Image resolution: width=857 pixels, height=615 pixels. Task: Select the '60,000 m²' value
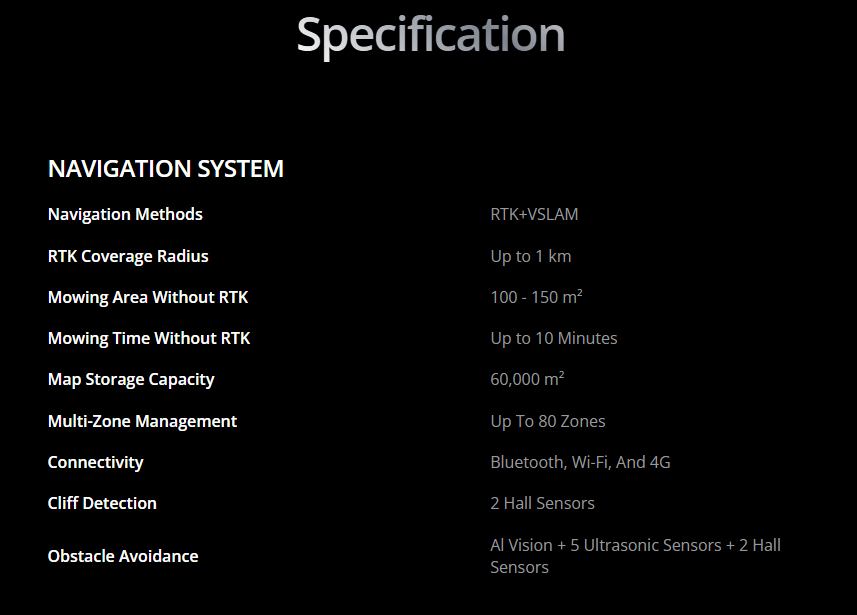pyautogui.click(x=527, y=379)
